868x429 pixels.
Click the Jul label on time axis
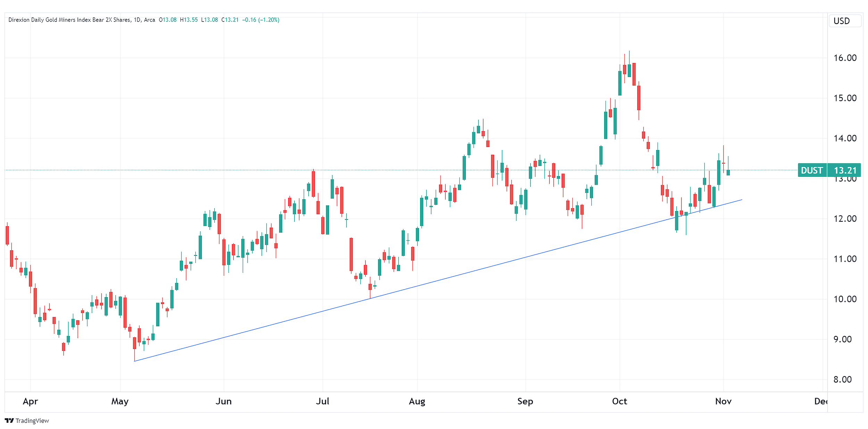click(323, 402)
